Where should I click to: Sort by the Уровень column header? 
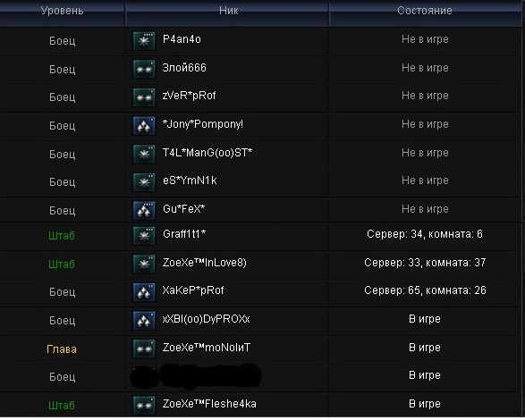click(63, 13)
